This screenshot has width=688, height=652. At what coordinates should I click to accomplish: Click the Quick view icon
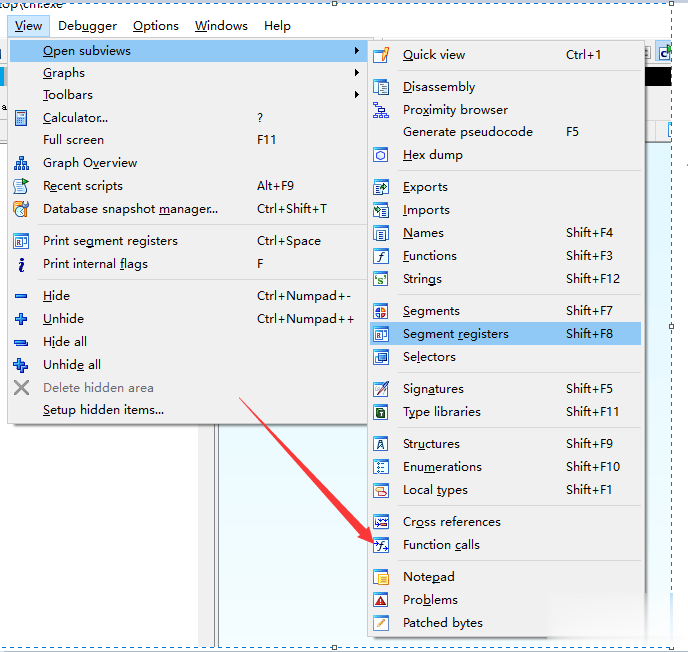381,55
